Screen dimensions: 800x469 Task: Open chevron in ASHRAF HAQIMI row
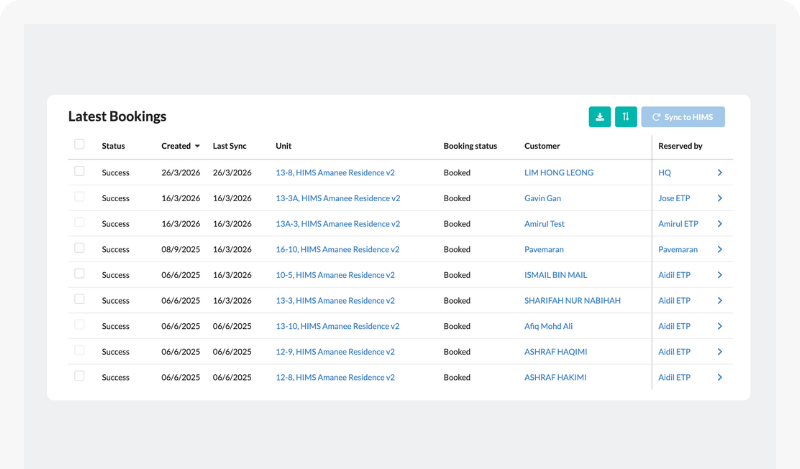(x=719, y=352)
